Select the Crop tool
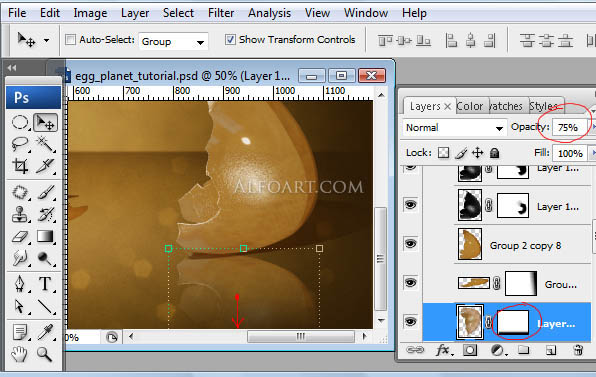 tap(20, 166)
